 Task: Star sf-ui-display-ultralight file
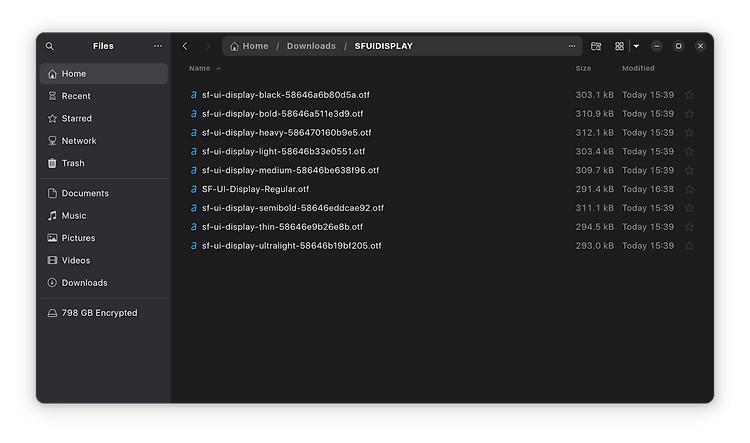click(689, 246)
